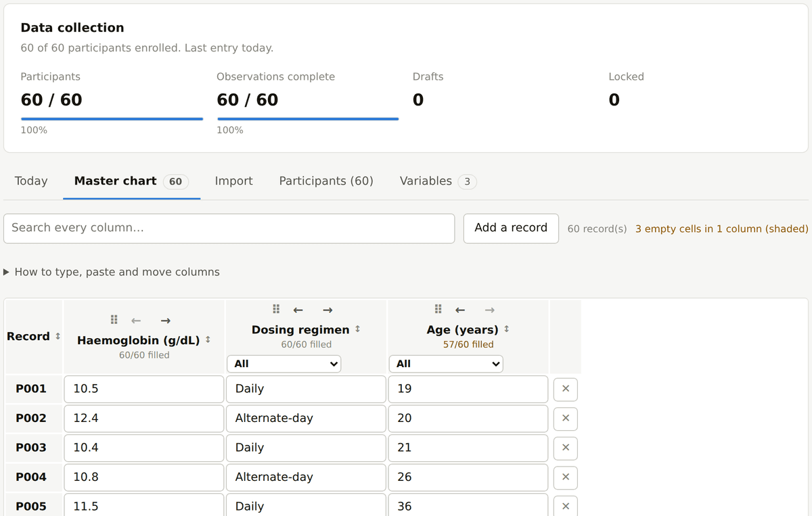Screen dimensions: 812x516
Task: Click the Dosing regimen column drag handle
Action: pyautogui.click(x=276, y=309)
